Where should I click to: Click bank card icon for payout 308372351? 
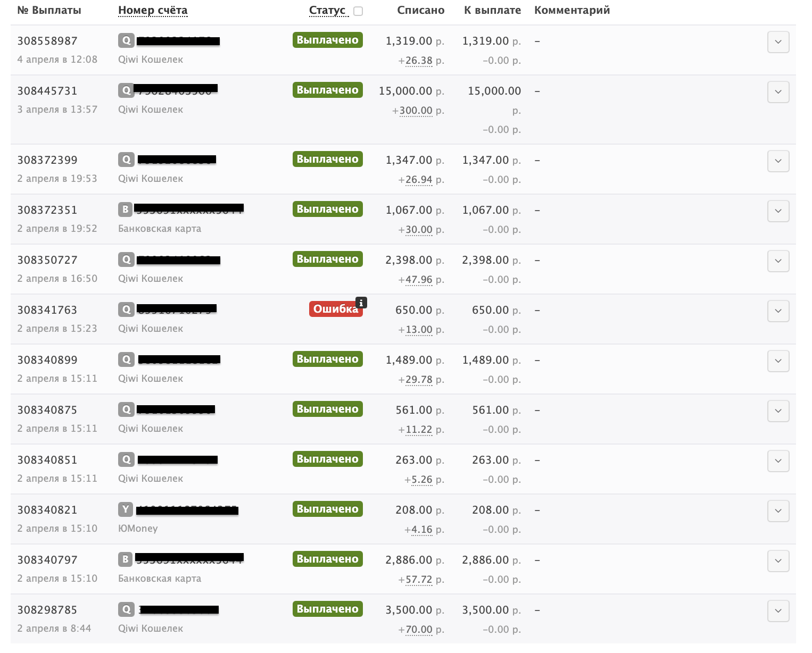[x=125, y=210]
